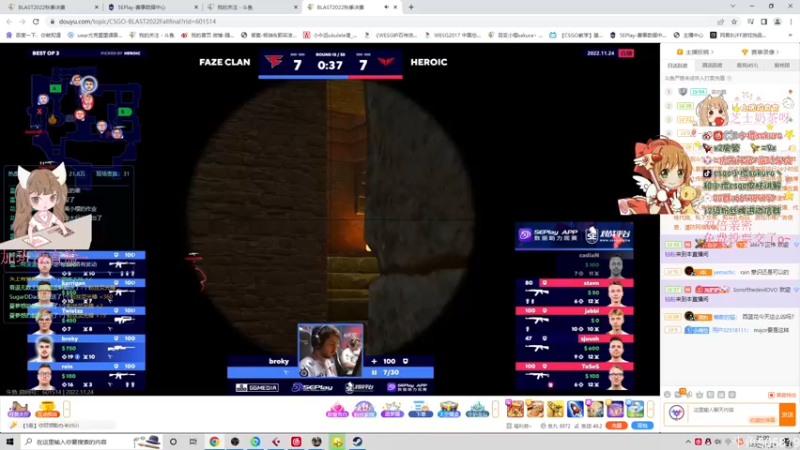
Task: Expand the arrow beside the task icons
Action: (x=66, y=409)
